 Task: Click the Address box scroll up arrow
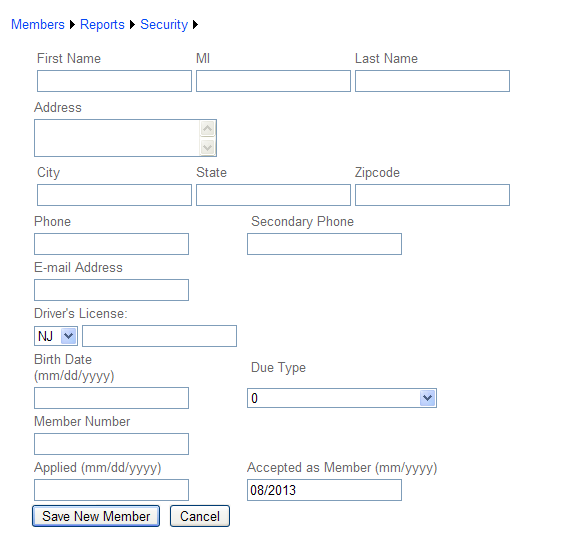(208, 128)
